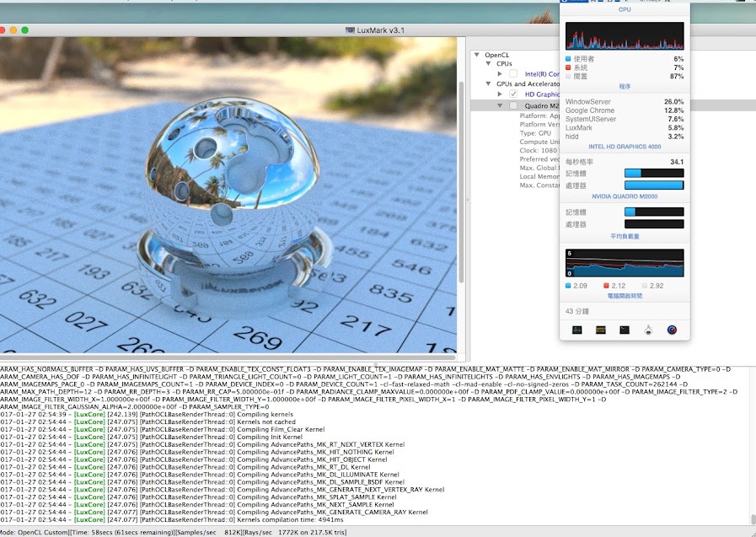Click the 'Mode: OpenCL Custom' status bar text
756x537 pixels.
click(35, 533)
